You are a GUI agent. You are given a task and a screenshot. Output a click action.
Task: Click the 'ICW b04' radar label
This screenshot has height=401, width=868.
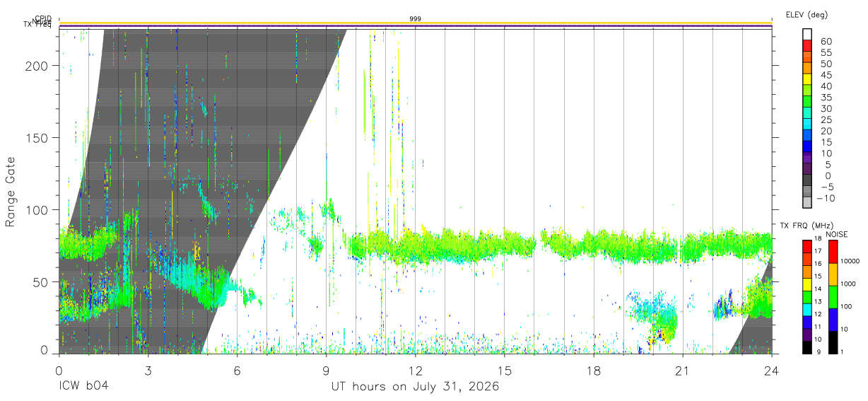[x=83, y=387]
